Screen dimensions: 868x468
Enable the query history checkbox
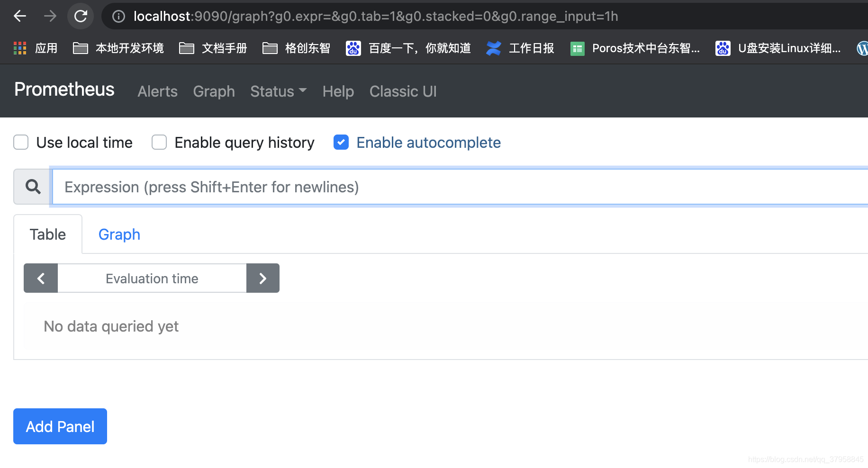159,142
